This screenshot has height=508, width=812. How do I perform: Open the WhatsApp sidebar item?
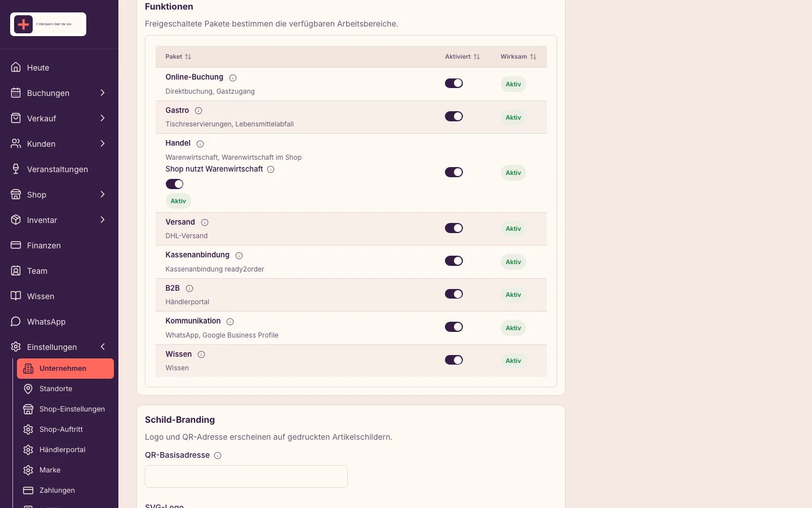(59, 322)
